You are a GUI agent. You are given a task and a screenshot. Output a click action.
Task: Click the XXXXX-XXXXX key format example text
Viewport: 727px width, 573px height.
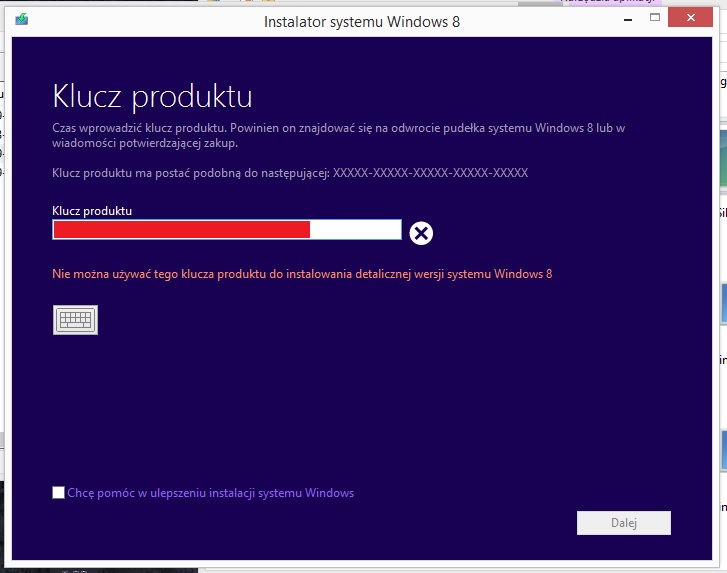click(430, 173)
